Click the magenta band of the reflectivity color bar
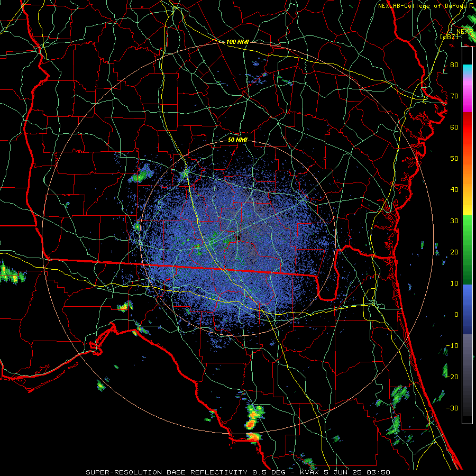Screen dimensions: 476x476 (x=467, y=96)
